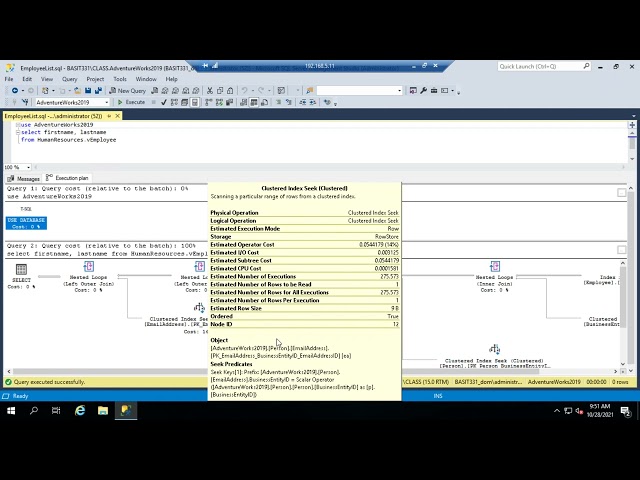Image resolution: width=640 pixels, height=480 pixels.
Task: Display the Estimated Execution Plan icon
Action: (174, 102)
